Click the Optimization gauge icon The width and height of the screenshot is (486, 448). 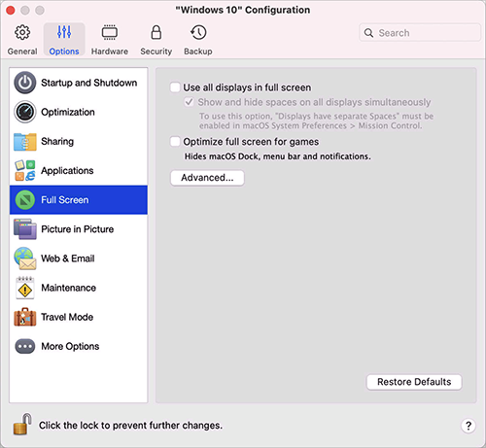click(25, 112)
